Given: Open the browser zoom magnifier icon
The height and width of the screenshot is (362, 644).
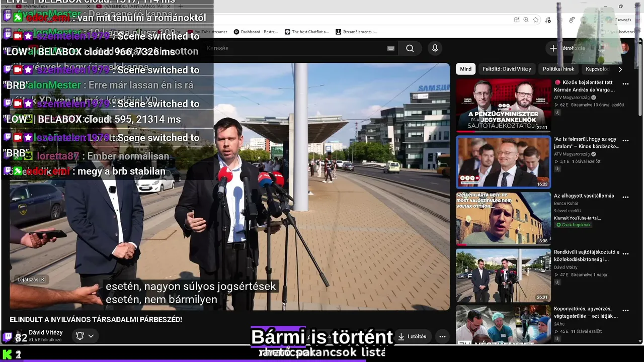Looking at the screenshot, I should click(526, 20).
